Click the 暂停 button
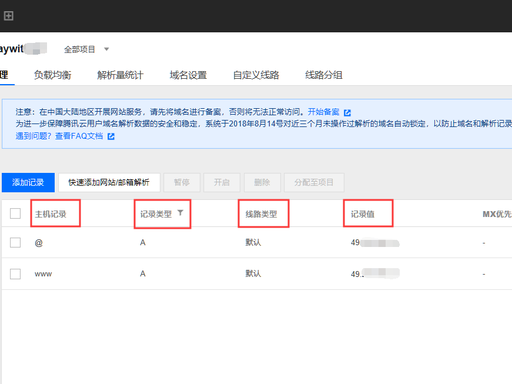This screenshot has height=384, width=512. pos(182,182)
